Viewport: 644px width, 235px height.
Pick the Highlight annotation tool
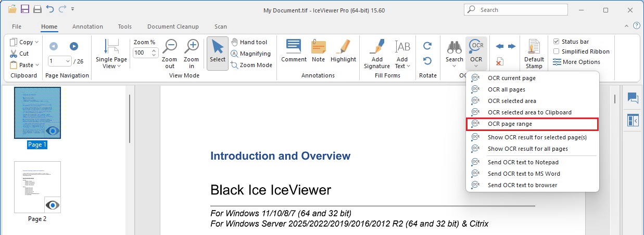click(343, 51)
